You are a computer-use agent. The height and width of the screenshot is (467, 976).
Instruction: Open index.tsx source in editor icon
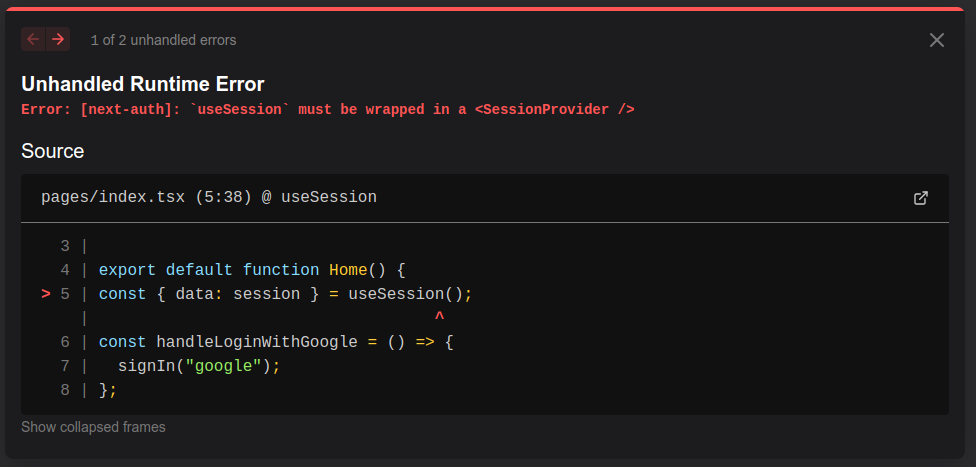click(x=921, y=198)
